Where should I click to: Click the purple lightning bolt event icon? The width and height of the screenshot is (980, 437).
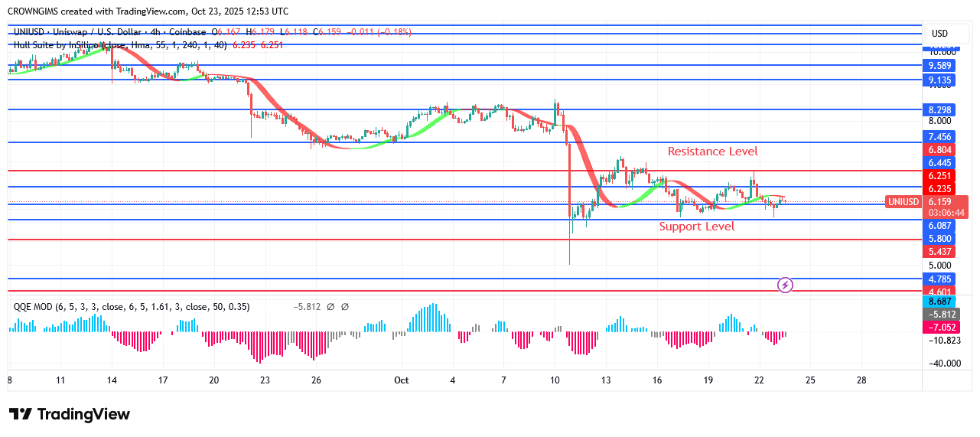pos(785,285)
